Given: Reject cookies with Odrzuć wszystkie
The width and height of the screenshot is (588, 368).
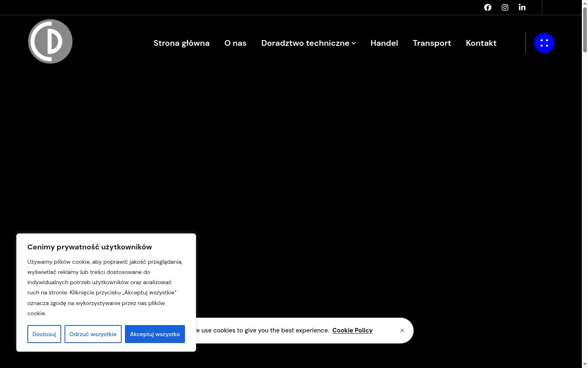Looking at the screenshot, I should pyautogui.click(x=93, y=334).
